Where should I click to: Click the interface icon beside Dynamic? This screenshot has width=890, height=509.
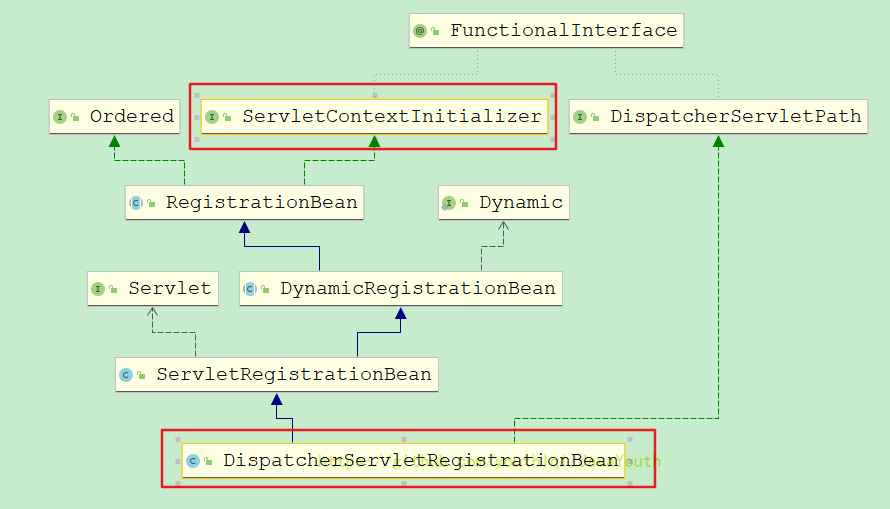pyautogui.click(x=449, y=203)
